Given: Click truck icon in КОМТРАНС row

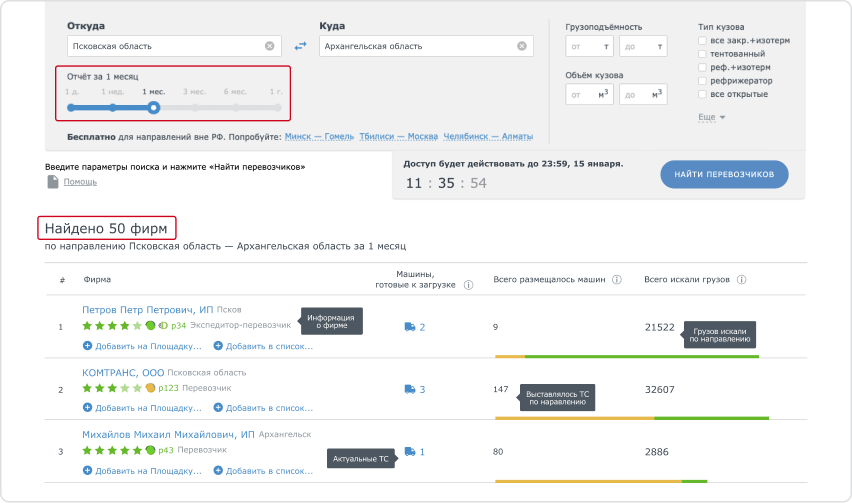Looking at the screenshot, I should tap(409, 389).
